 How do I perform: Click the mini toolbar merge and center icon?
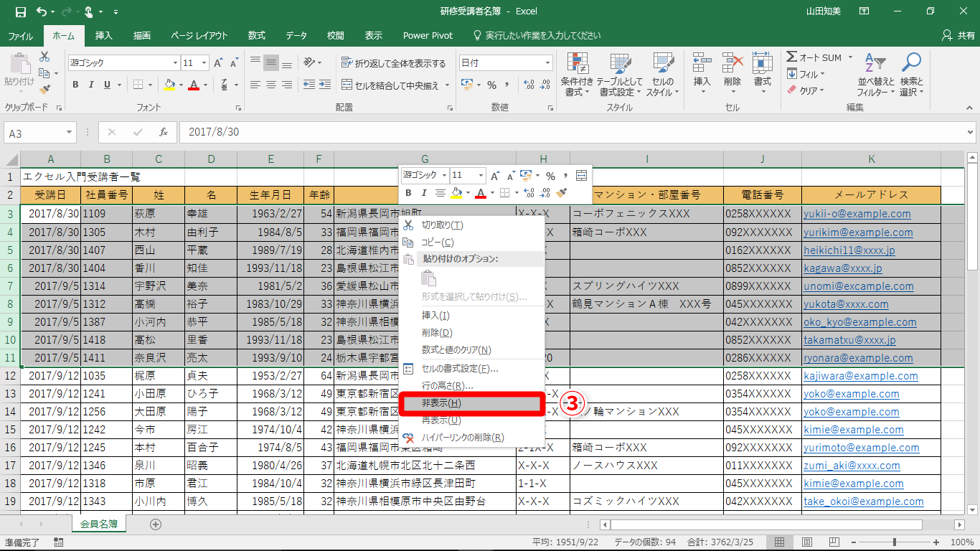tap(581, 176)
